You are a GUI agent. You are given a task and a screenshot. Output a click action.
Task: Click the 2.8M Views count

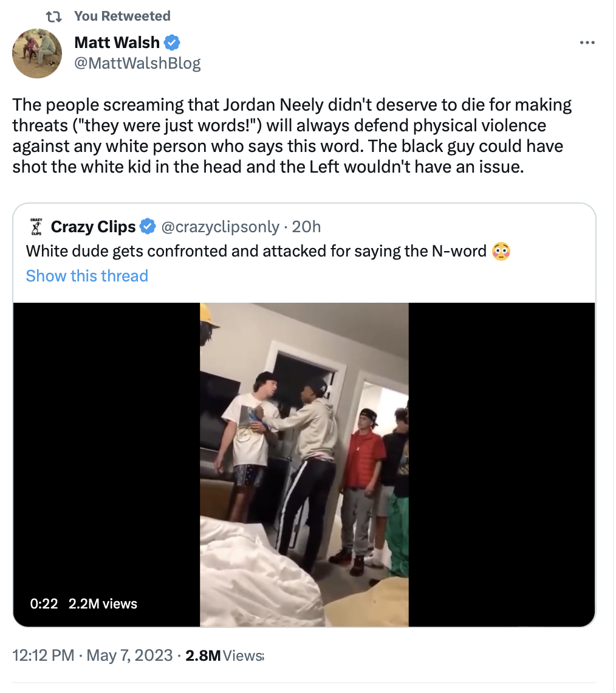[x=224, y=655]
